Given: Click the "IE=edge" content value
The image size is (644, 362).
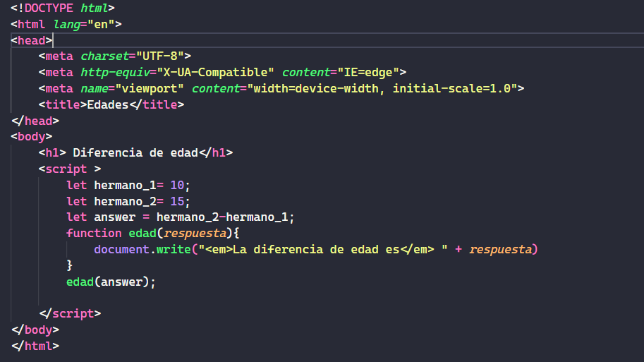Looking at the screenshot, I should (368, 72).
